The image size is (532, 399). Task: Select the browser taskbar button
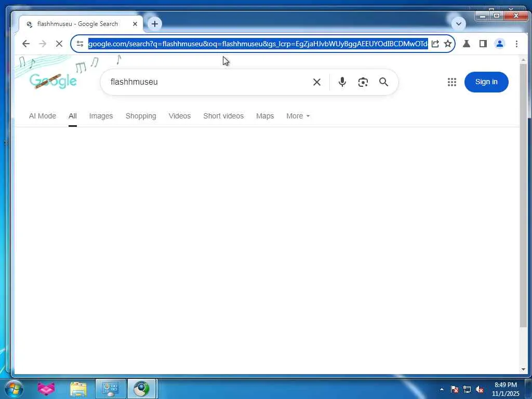141,389
